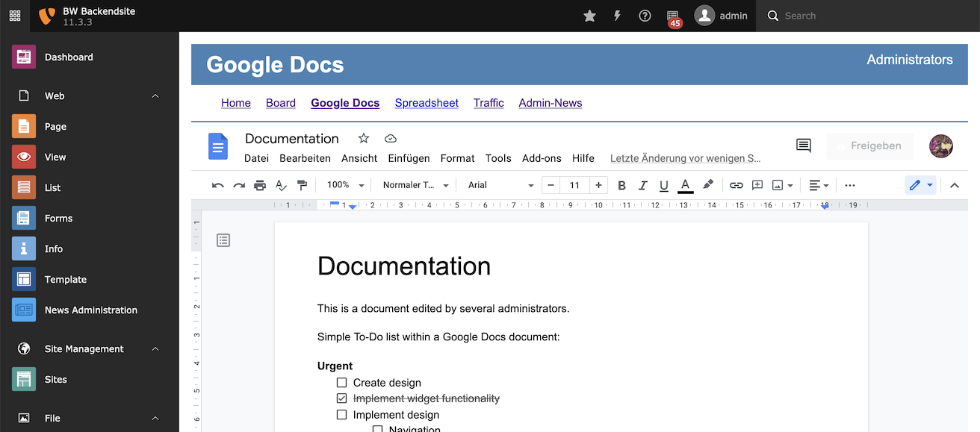Click the font size field showing 11
The width and height of the screenshot is (980, 432).
pos(574,185)
